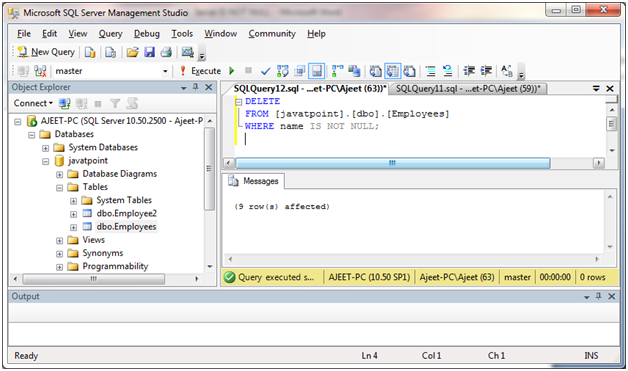Expand the dbo.Employees table node
This screenshot has width=628, height=371.
pos(73,228)
